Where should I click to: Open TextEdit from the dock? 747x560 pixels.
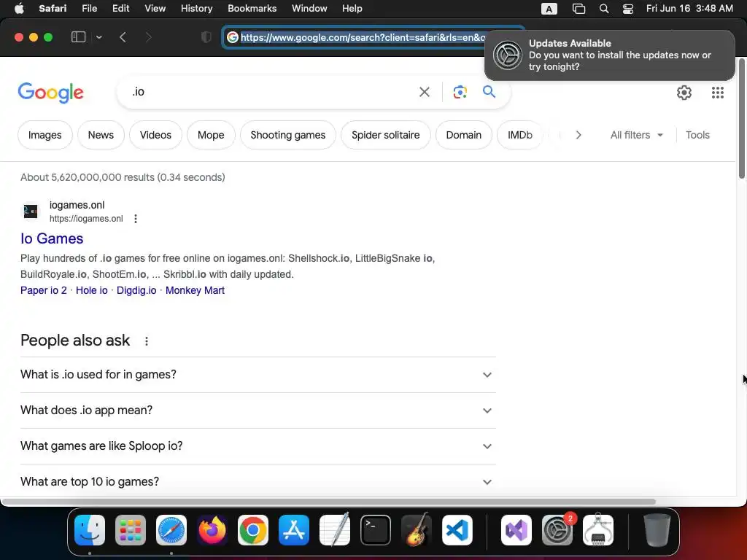point(334,530)
